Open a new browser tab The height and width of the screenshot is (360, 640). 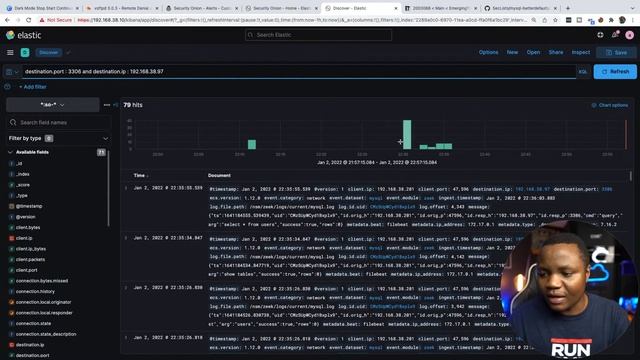click(568, 8)
